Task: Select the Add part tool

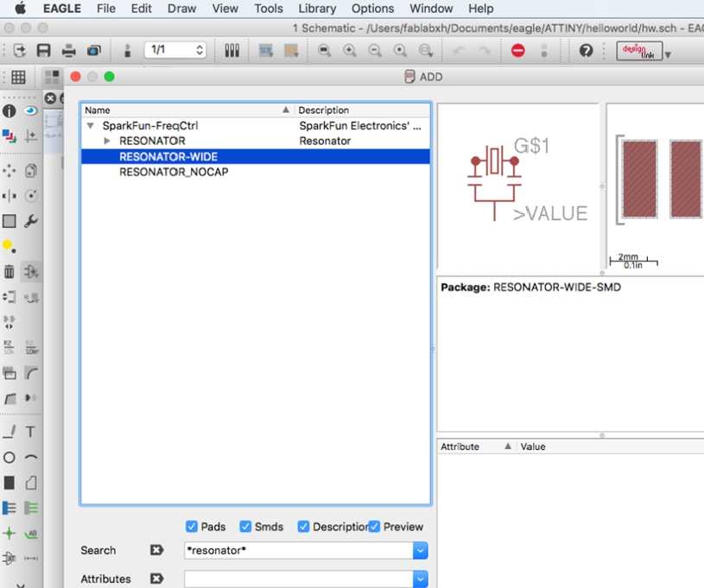Action: click(30, 272)
